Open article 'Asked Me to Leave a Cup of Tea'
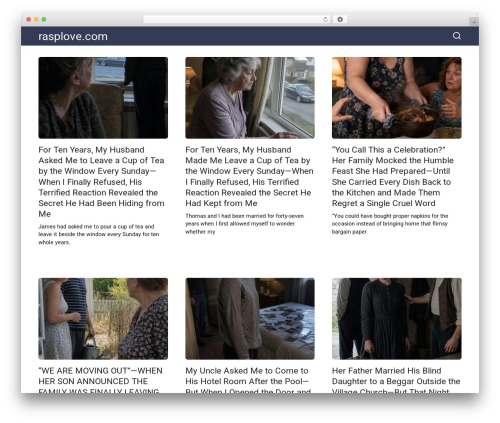This screenshot has height=423, width=500. coord(102,182)
